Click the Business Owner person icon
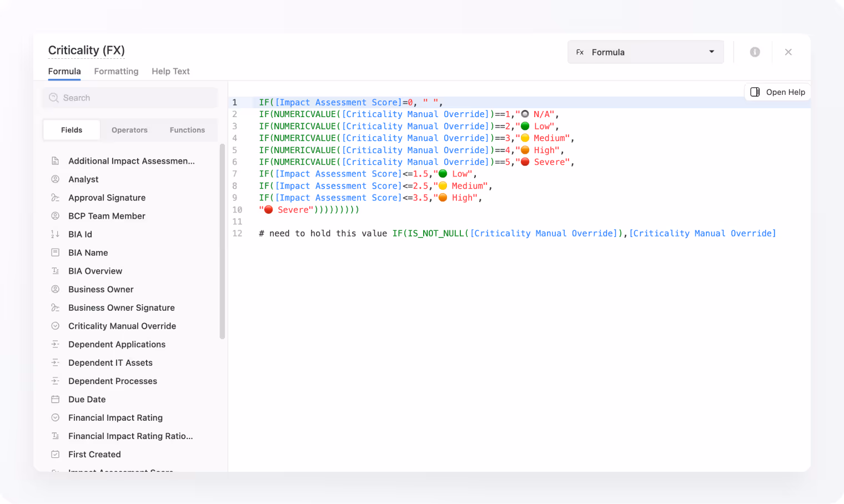This screenshot has height=504, width=844. coord(55,289)
